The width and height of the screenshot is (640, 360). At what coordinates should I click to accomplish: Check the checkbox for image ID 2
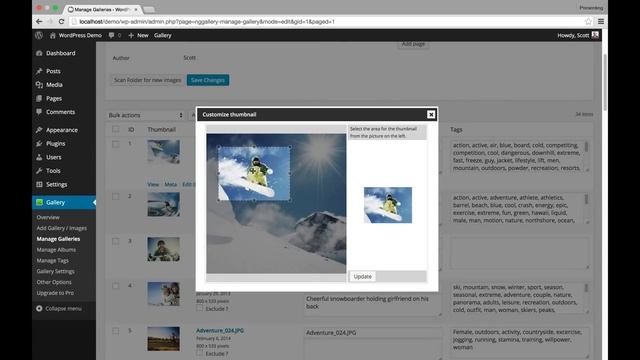click(116, 196)
